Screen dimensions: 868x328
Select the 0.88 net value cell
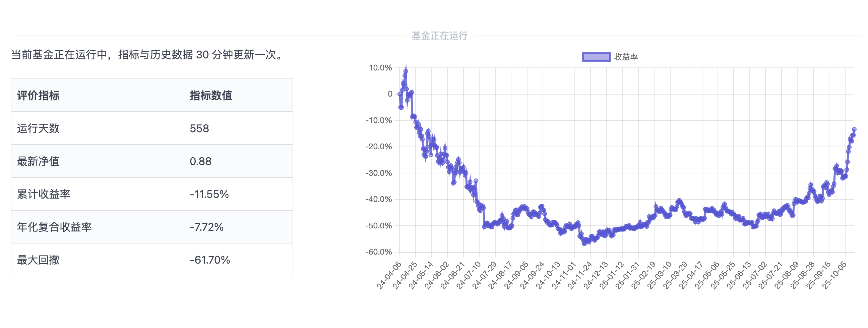point(200,161)
